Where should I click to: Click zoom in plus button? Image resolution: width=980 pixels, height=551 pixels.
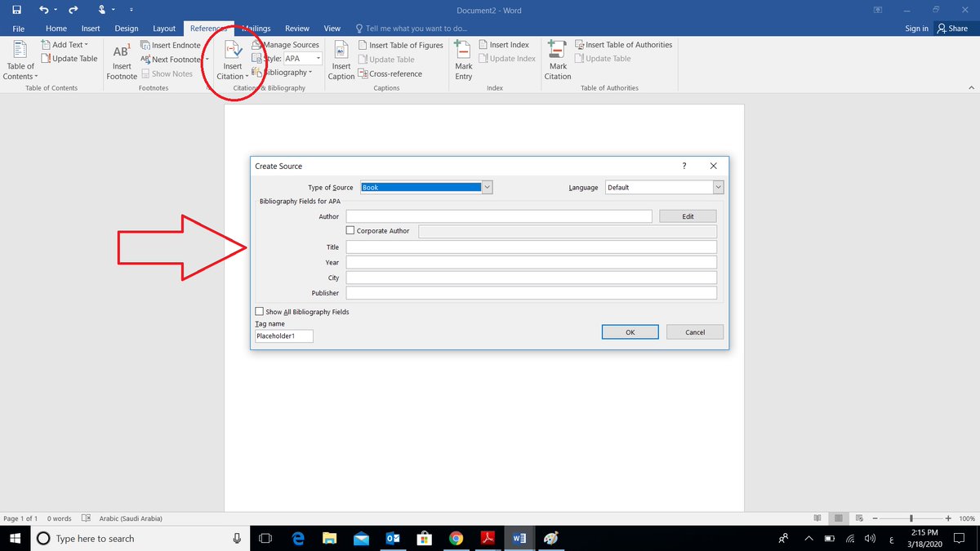tap(947, 518)
